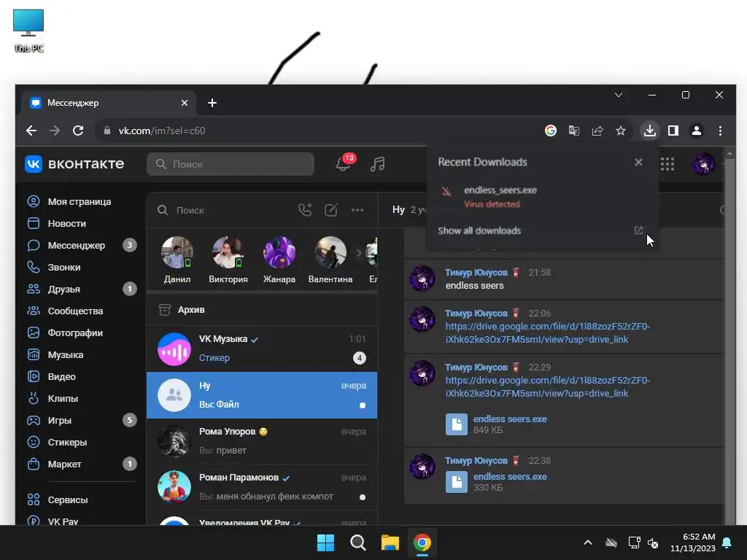Open Рома Упоров chat
This screenshot has width=747, height=560.
coord(262,441)
